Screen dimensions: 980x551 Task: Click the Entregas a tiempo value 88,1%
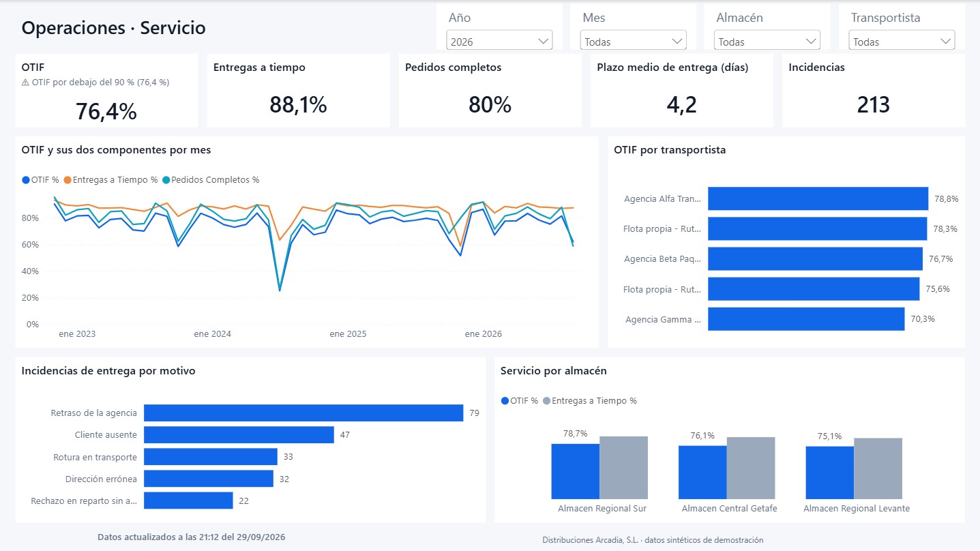[x=298, y=104]
